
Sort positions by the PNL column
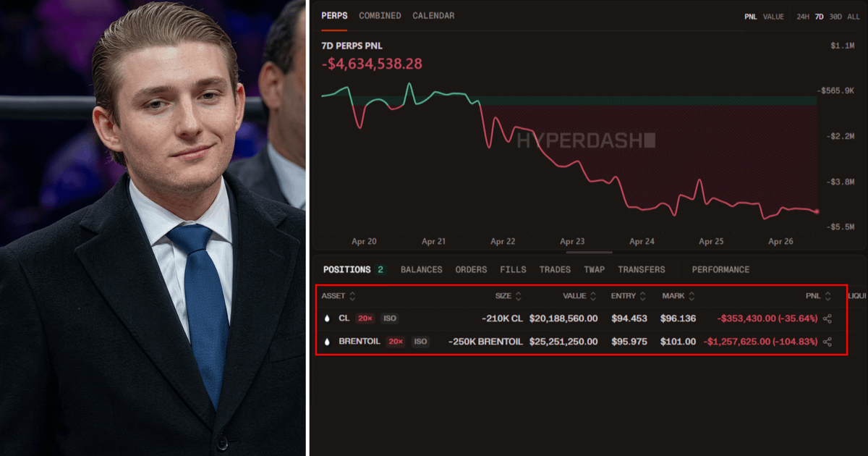click(x=819, y=296)
